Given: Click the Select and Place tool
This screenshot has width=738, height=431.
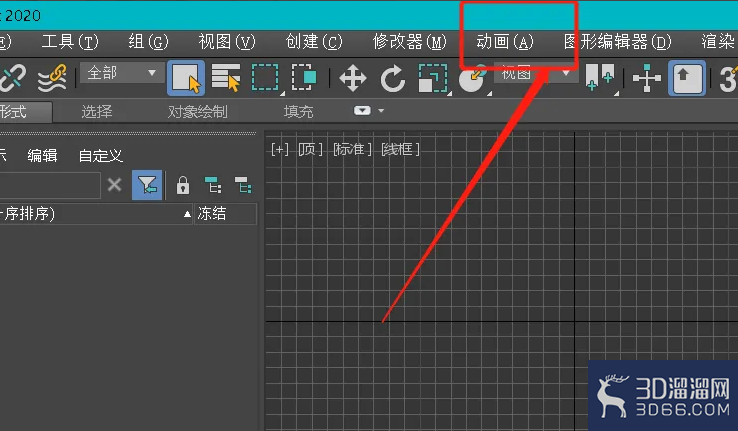Looking at the screenshot, I should click(x=473, y=78).
